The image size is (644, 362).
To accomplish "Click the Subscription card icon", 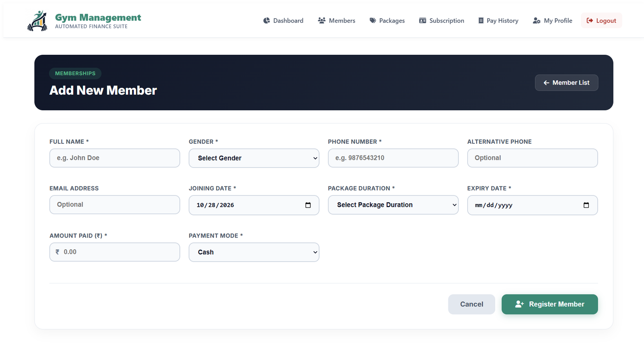I will pos(423,21).
